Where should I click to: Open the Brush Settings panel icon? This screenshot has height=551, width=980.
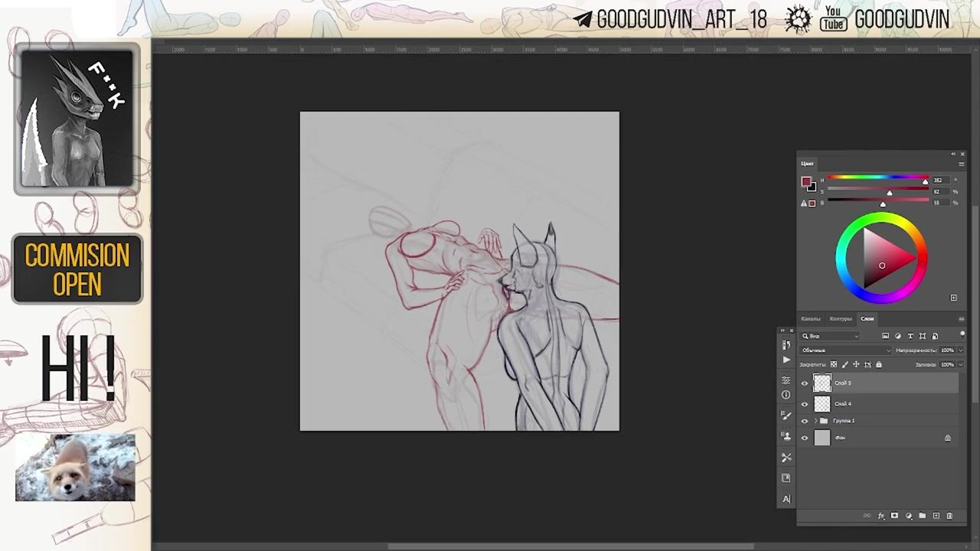click(x=786, y=416)
